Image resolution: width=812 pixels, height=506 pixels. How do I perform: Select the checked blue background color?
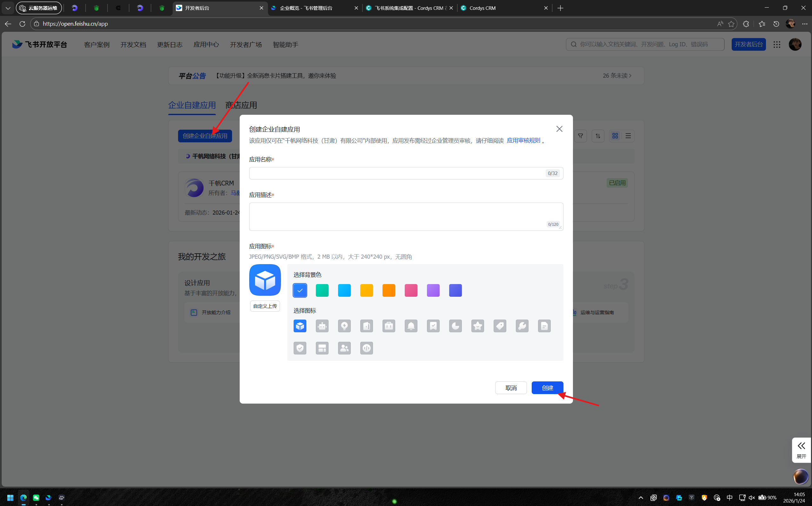click(300, 290)
